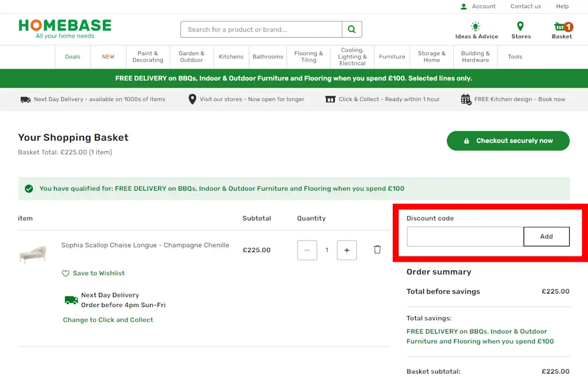Click the Click & Collect shop icon

[330, 99]
